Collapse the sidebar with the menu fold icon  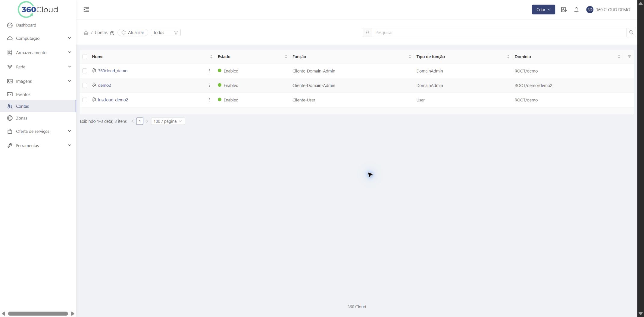click(86, 10)
